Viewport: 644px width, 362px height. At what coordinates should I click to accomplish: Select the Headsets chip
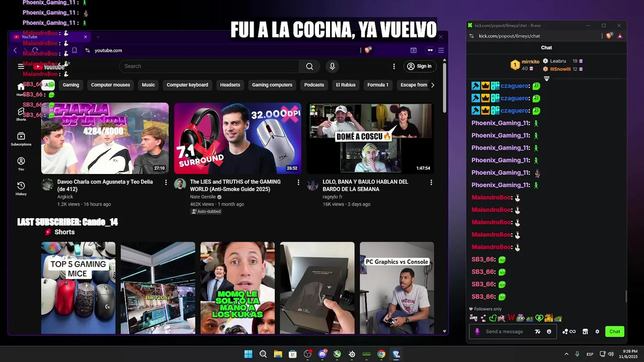tap(230, 85)
